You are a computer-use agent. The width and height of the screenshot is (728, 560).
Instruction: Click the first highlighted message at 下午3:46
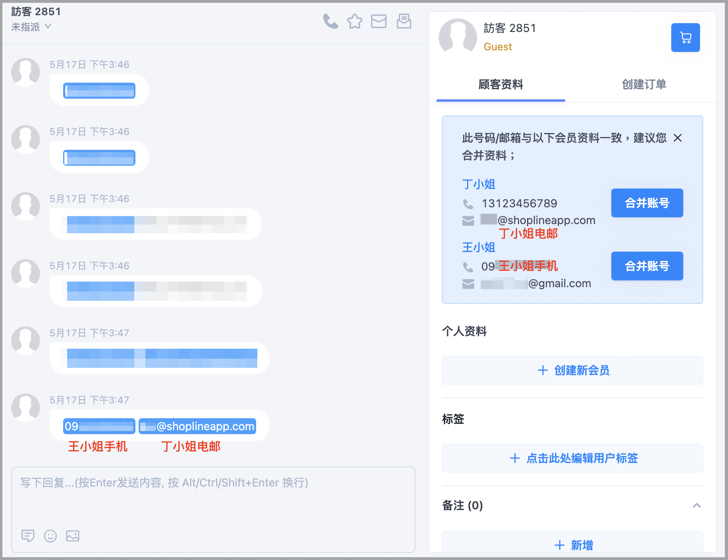click(x=99, y=91)
